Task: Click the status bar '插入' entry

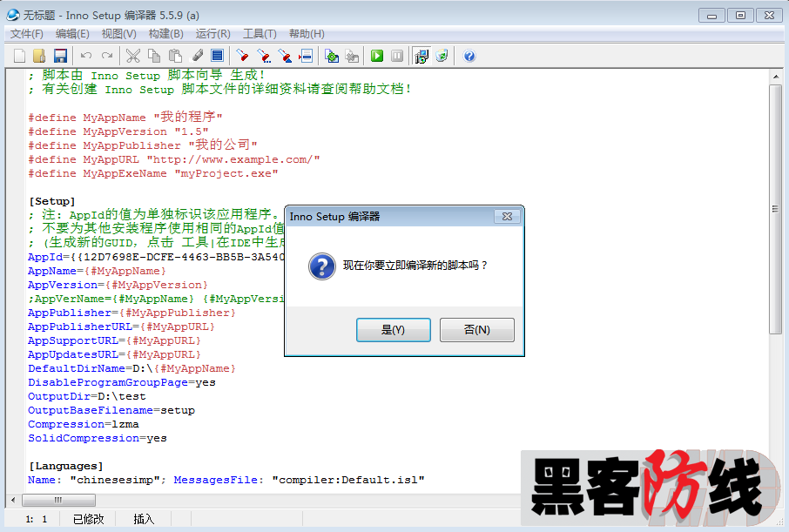Action: click(x=144, y=519)
